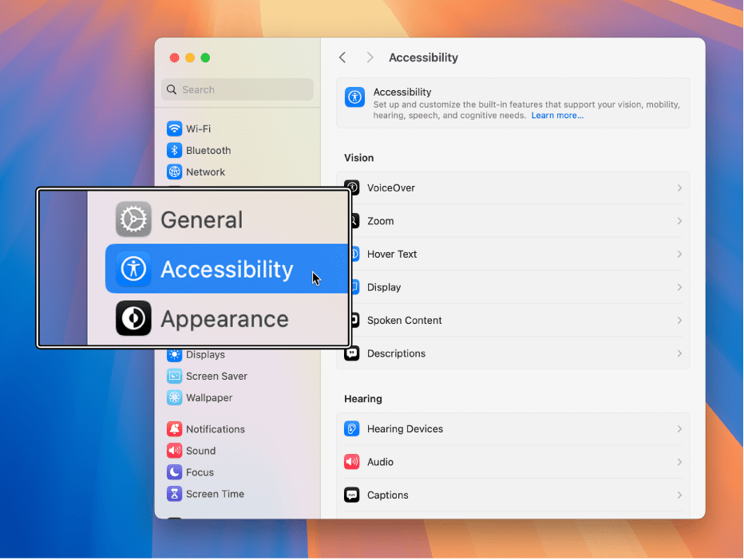Click the Hearing Devices ear icon
The width and height of the screenshot is (744, 560).
click(351, 429)
